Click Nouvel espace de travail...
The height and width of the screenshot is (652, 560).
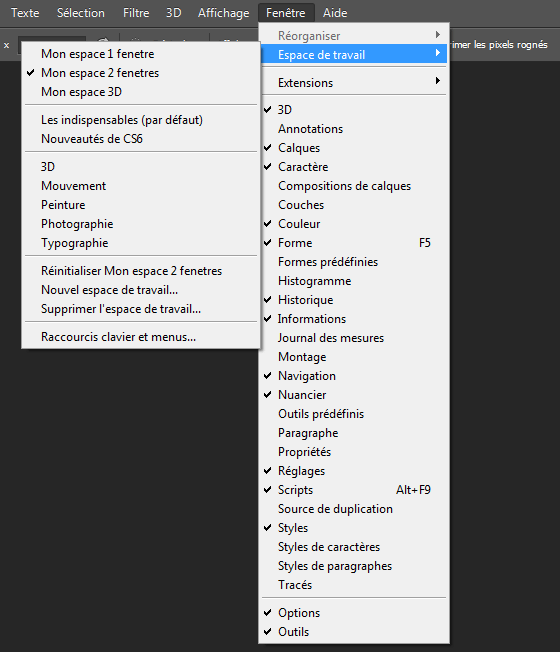[x=141, y=289]
